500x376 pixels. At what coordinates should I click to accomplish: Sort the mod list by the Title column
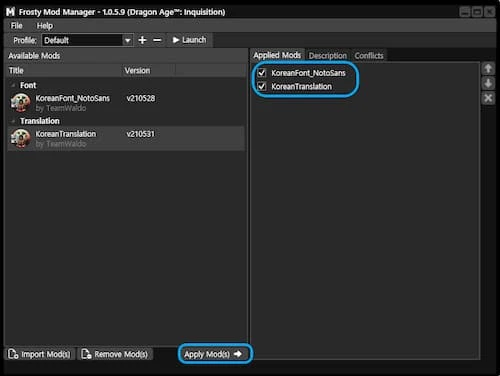[x=64, y=71]
